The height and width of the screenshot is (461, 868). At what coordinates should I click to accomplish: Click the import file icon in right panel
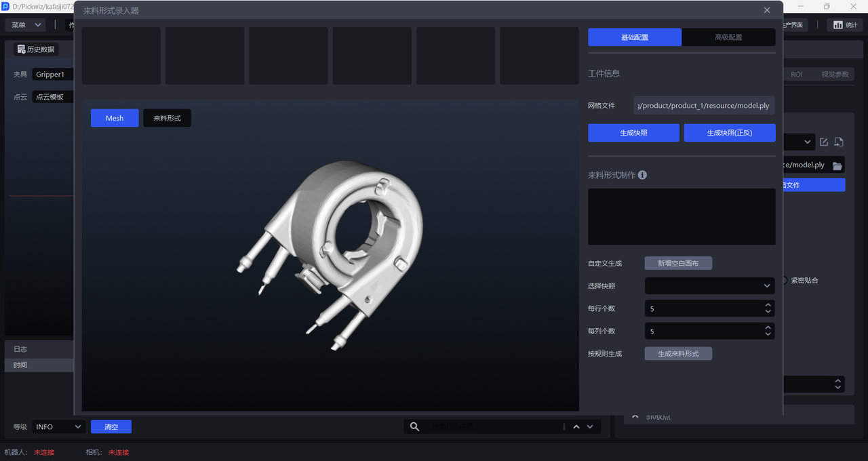coord(839,142)
